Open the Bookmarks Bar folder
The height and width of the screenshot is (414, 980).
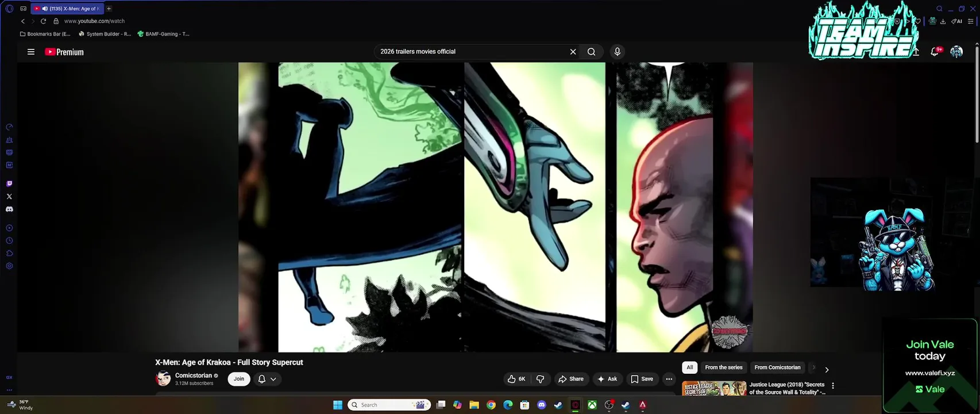coord(45,34)
